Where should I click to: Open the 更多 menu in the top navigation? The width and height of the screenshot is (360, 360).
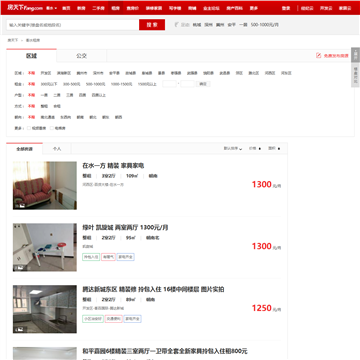pos(253,8)
